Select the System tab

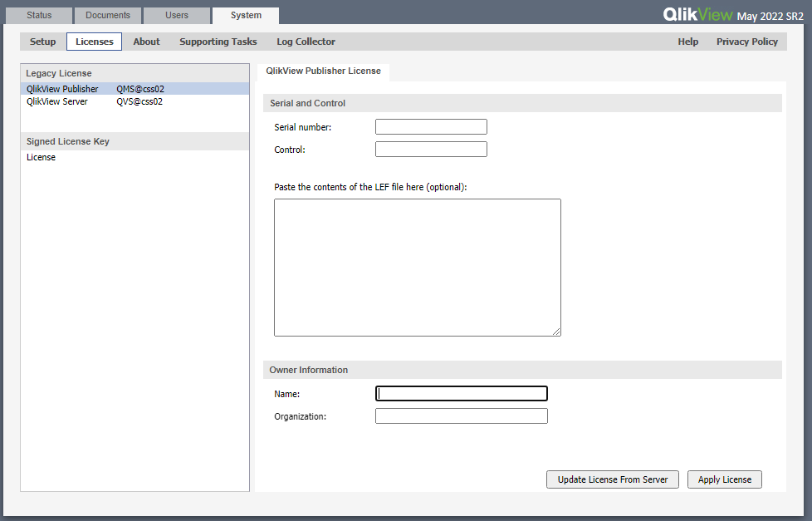click(x=246, y=16)
